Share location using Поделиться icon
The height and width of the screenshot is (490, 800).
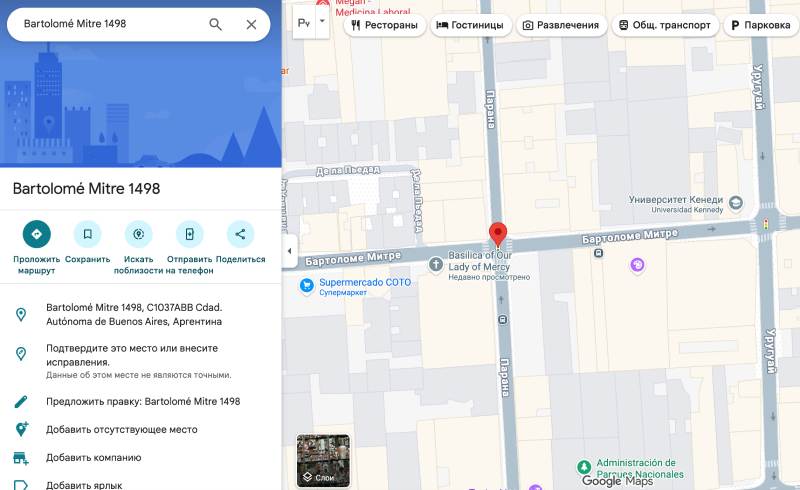tap(240, 234)
